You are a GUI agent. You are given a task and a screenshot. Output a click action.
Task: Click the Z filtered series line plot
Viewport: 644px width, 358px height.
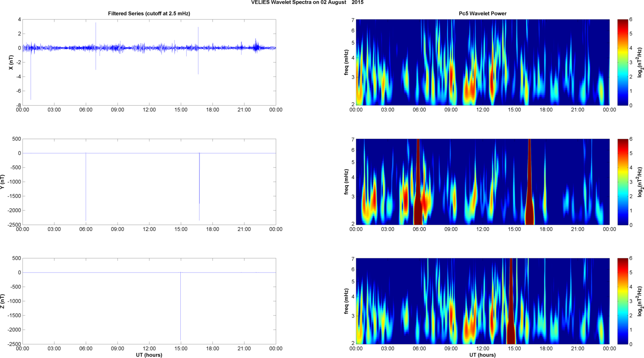pyautogui.click(x=149, y=301)
